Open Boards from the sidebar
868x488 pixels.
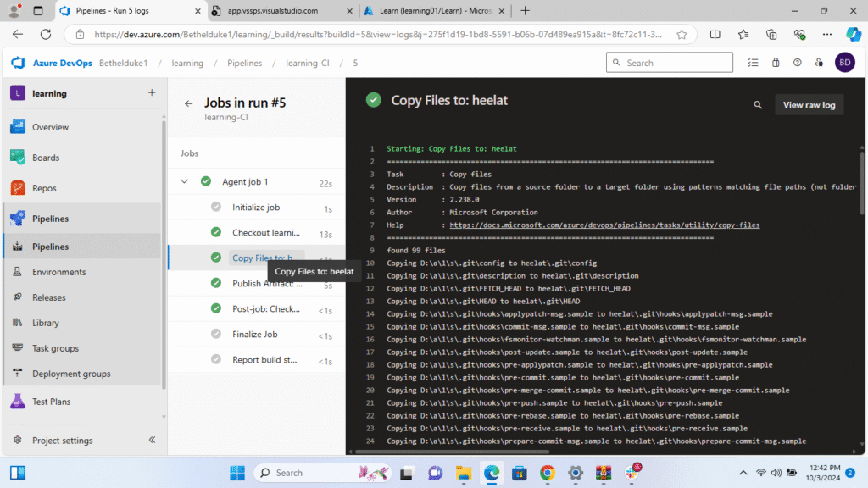tap(46, 158)
